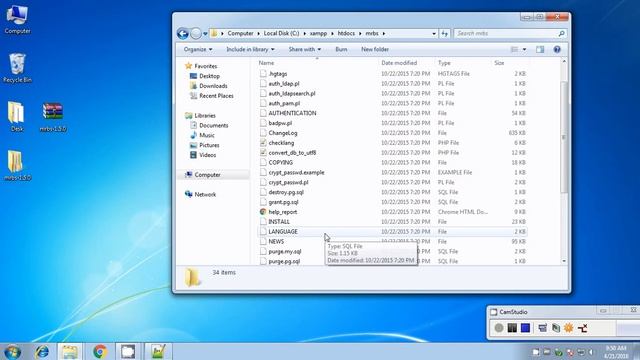Click the Forward arrow in Explorer
This screenshot has width=640, height=360.
coord(196,33)
